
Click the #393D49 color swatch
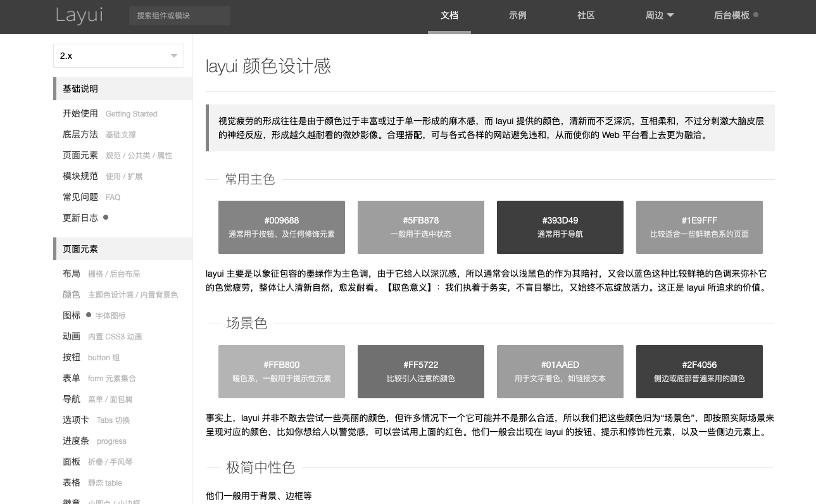tap(560, 227)
